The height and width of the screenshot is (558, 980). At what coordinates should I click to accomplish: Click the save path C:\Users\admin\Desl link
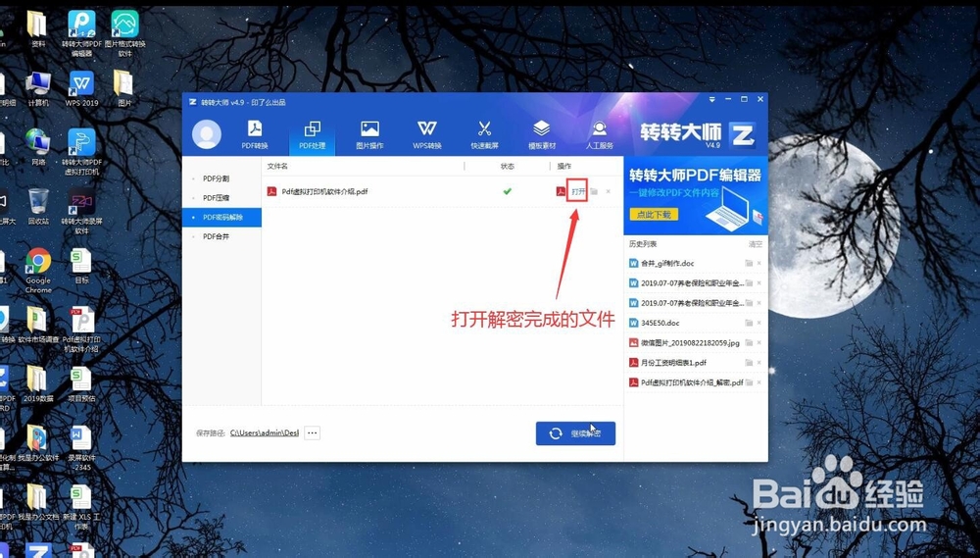[x=265, y=432]
